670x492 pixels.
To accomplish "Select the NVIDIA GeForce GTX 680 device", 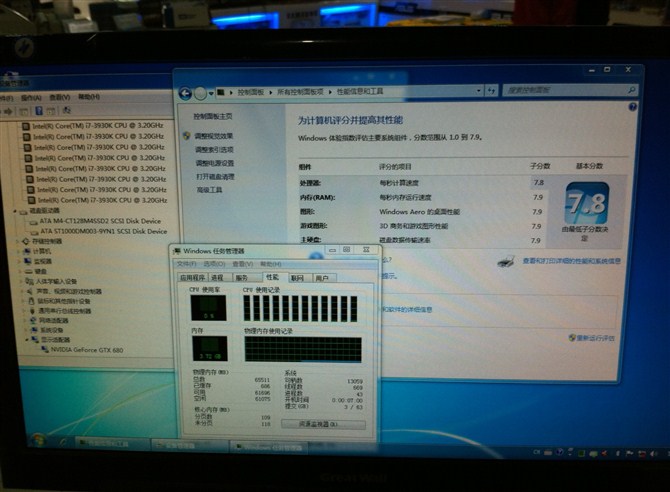I will click(87, 350).
